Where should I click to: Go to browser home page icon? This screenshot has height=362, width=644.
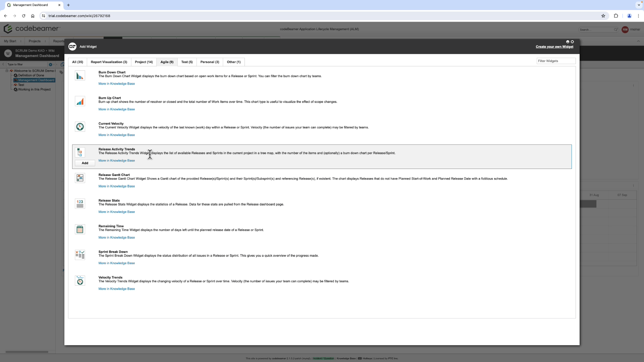[33, 16]
